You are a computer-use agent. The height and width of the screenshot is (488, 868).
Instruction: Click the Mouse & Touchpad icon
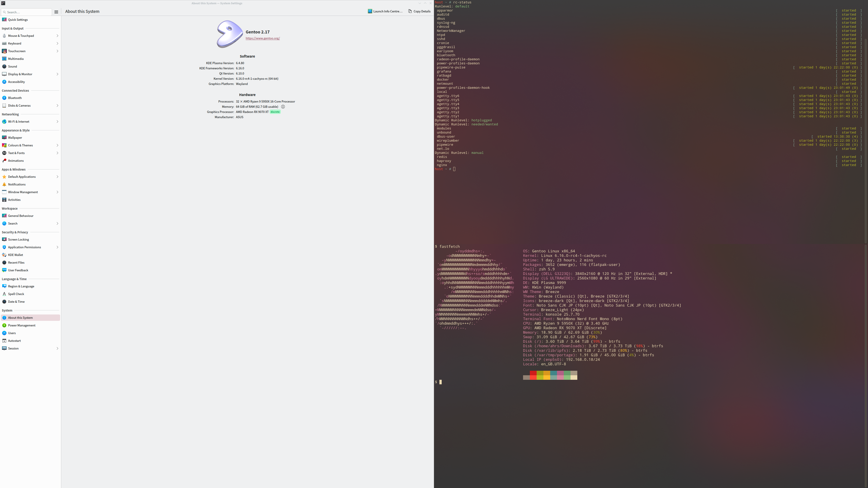pos(4,36)
